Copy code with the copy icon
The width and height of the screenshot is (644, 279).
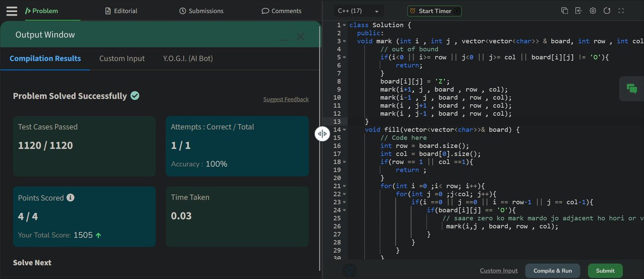[565, 11]
